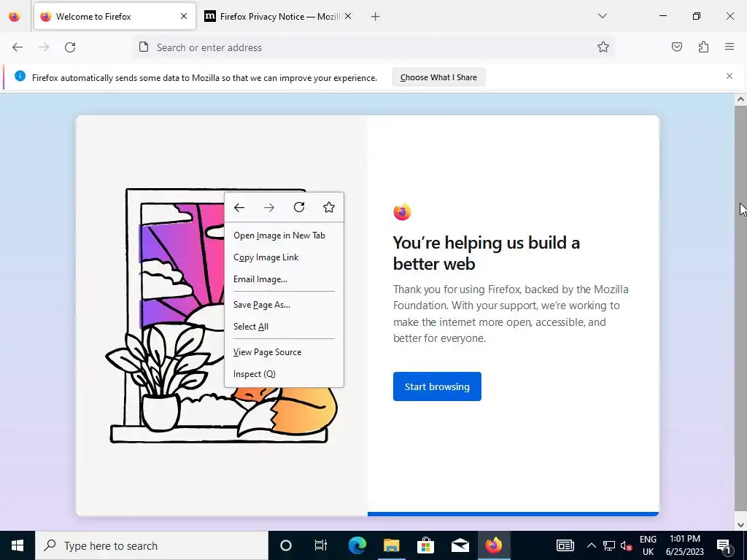The image size is (747, 560).
Task: Open Firefox View pinned icon
Action: click(15, 16)
